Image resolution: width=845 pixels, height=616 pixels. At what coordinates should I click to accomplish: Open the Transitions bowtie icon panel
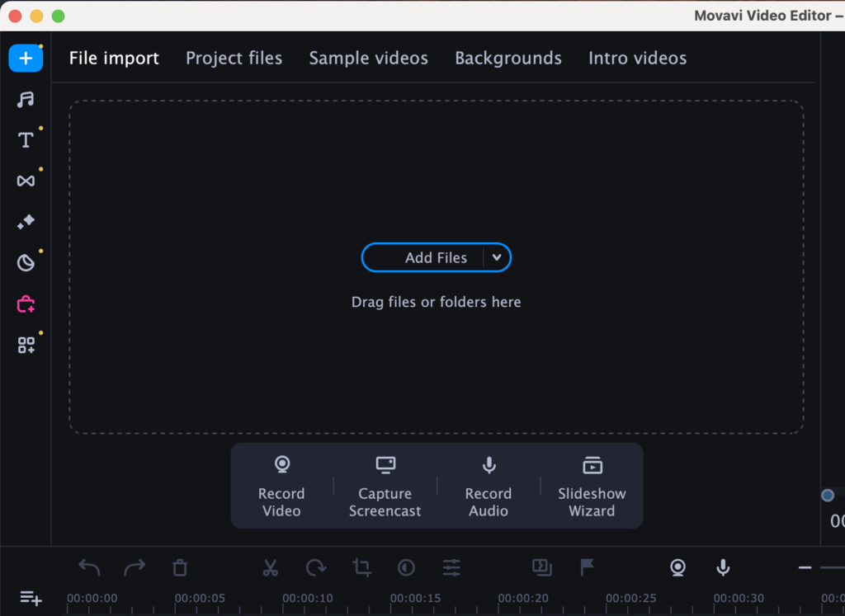point(26,181)
